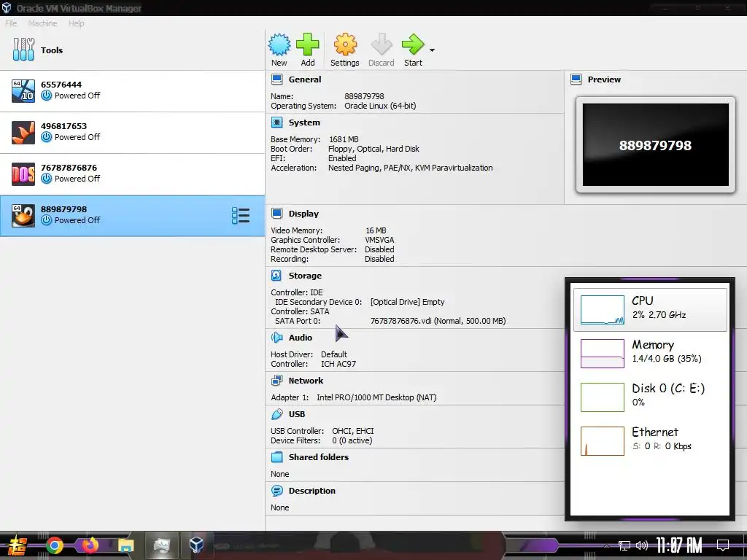Select the Tools icon in sidebar
This screenshot has width=747, height=560.
coord(23,50)
